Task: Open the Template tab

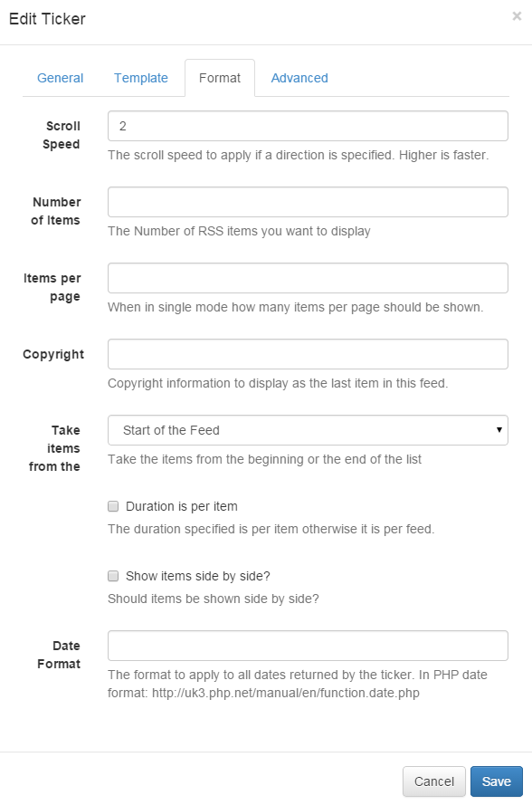Action: [140, 78]
